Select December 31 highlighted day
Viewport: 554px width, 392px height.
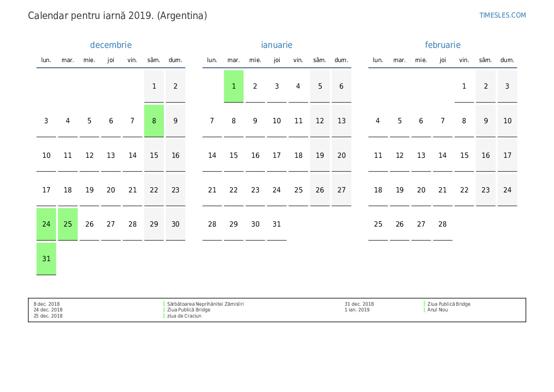(x=46, y=259)
